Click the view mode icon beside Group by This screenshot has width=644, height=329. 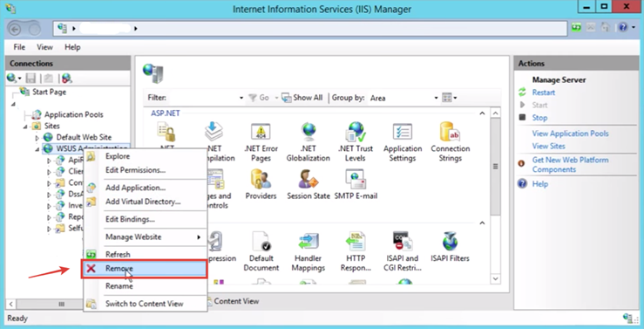447,98
